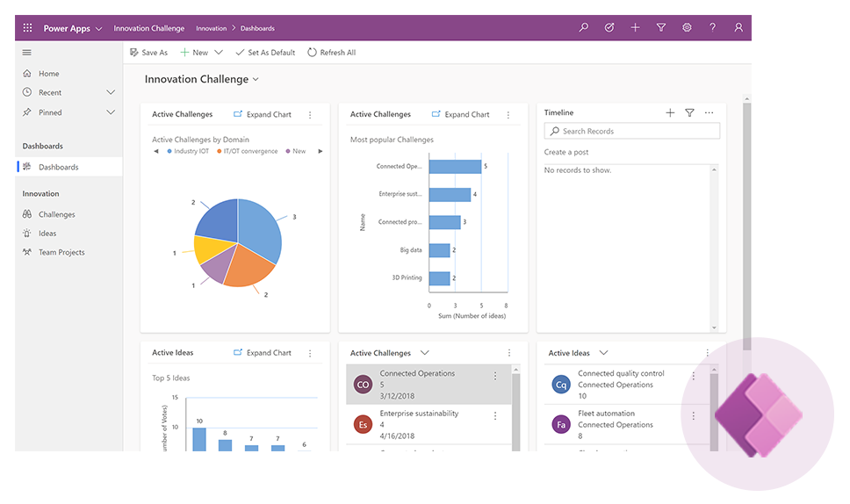Click Refresh All in the toolbar
This screenshot has height=504, width=850.
[x=331, y=53]
